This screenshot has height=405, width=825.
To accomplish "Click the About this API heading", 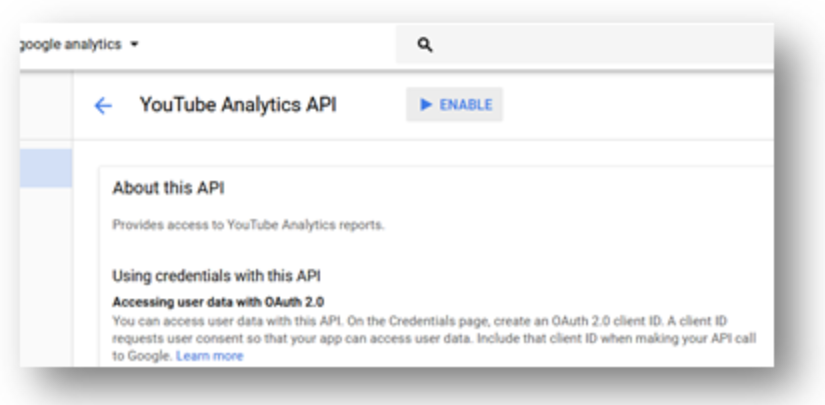I will click(168, 188).
